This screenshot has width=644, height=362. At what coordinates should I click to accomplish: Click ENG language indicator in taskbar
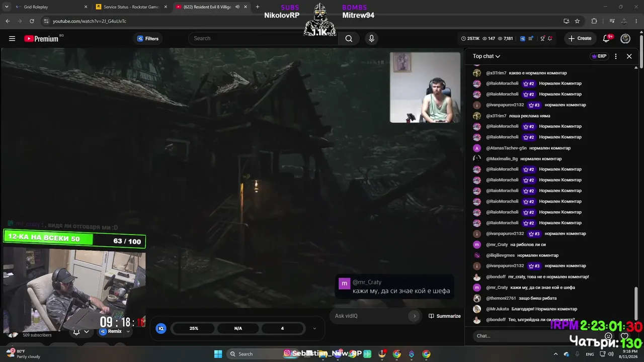590,354
